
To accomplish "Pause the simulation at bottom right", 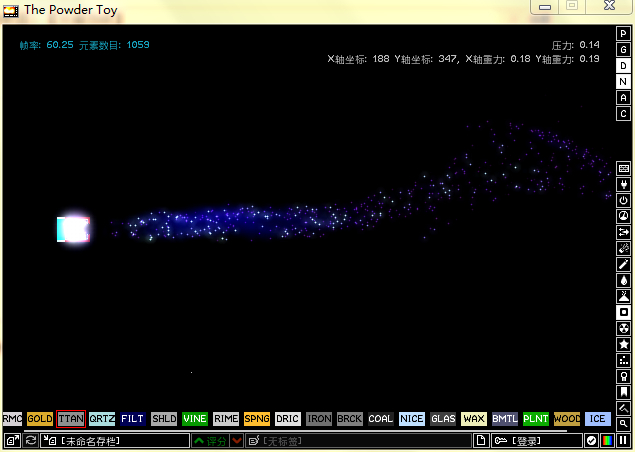I will [x=624, y=440].
